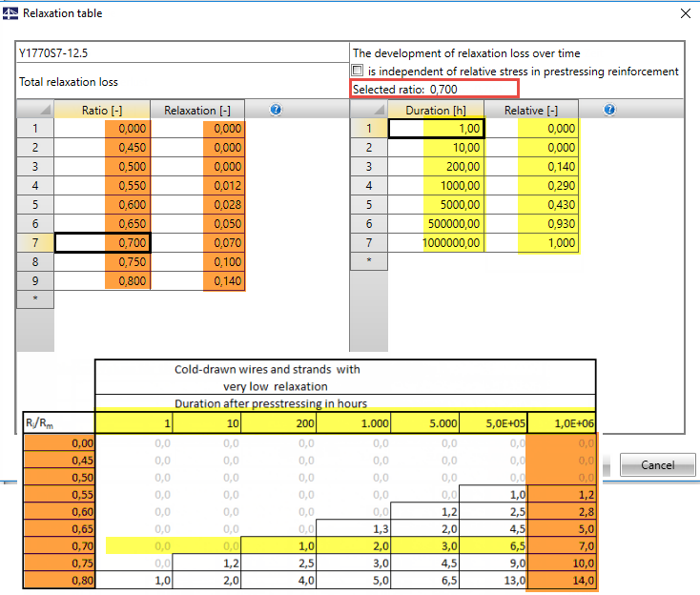Select Duration cell 10,00
This screenshot has height=595, width=700.
tap(436, 147)
